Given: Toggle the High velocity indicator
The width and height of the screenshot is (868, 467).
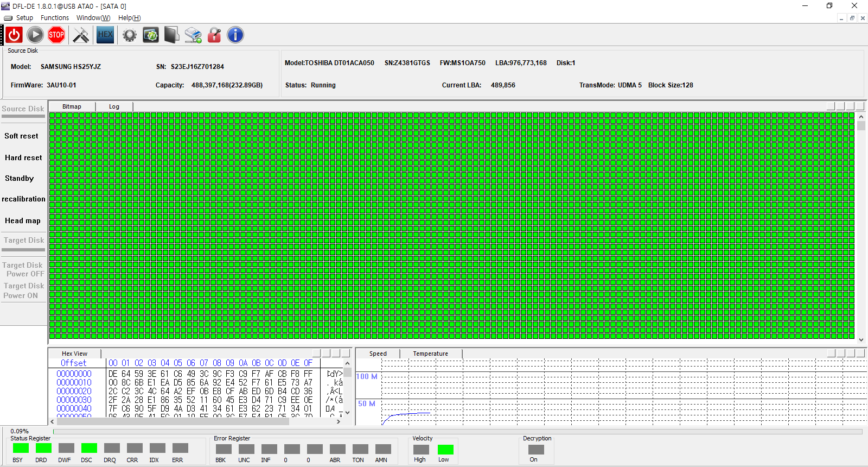Looking at the screenshot, I should [x=421, y=450].
